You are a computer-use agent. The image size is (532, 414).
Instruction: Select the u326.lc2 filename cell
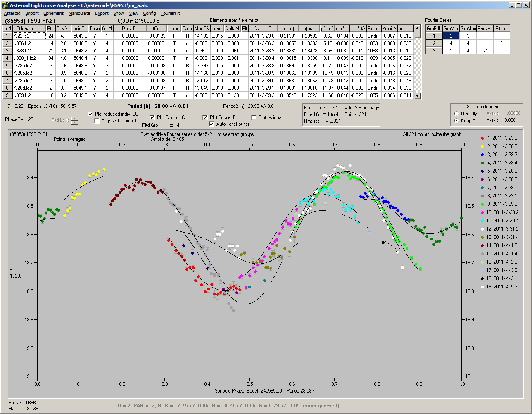point(29,43)
